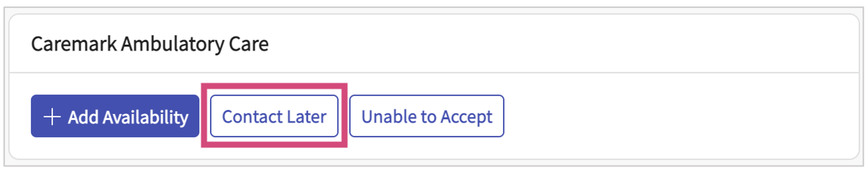Click the button after Contact Later
The height and width of the screenshot is (171, 868).
point(426,116)
